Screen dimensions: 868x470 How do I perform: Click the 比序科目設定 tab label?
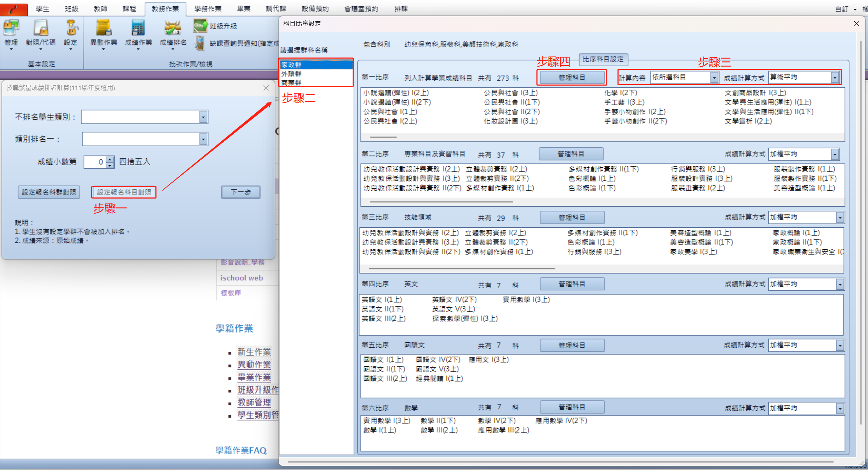coord(603,59)
